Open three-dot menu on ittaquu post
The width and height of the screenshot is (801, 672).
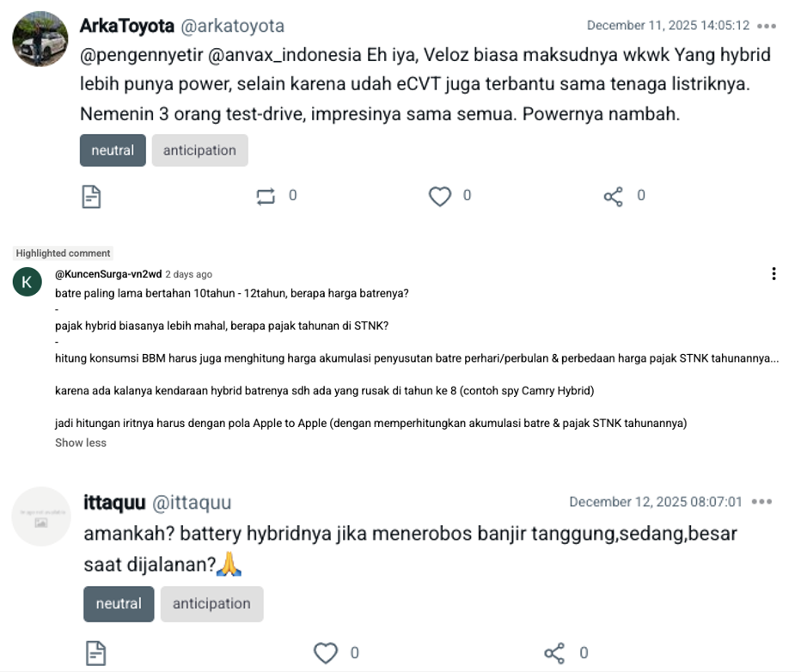click(761, 502)
